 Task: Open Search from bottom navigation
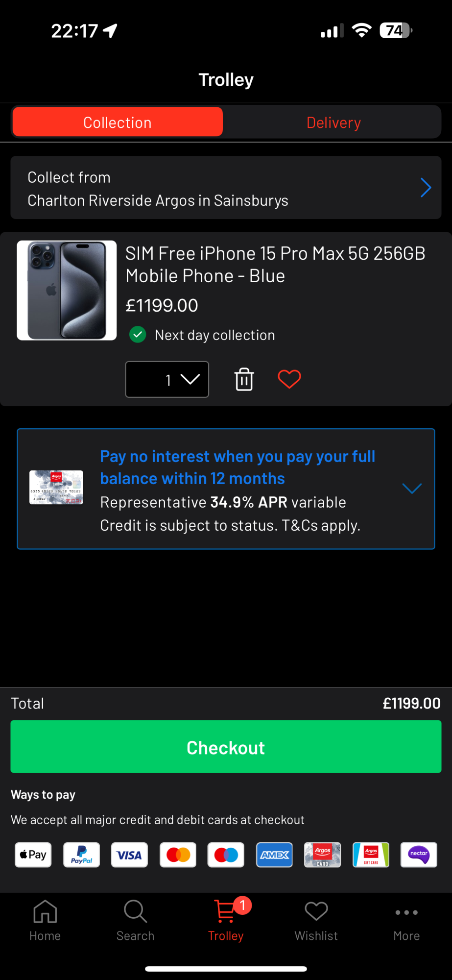[x=135, y=921]
